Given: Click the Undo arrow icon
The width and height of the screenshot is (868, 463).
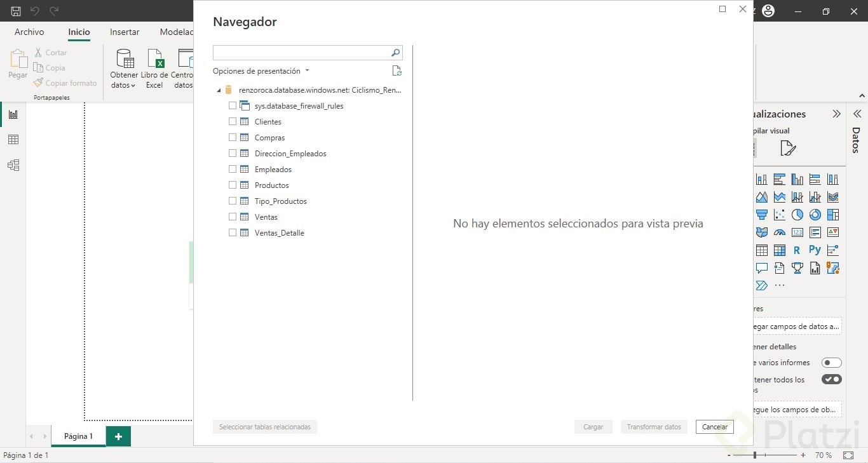Looking at the screenshot, I should click(35, 11).
